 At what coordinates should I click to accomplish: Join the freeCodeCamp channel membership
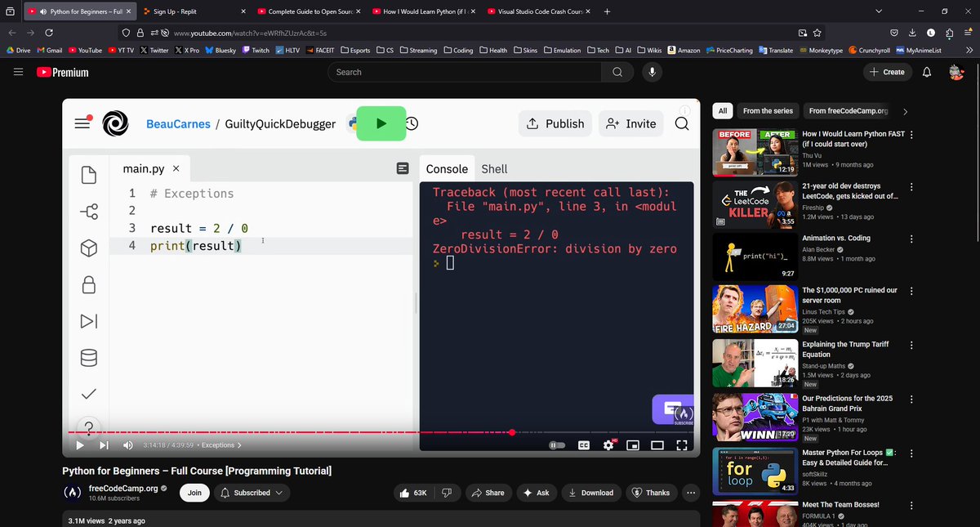pos(194,493)
